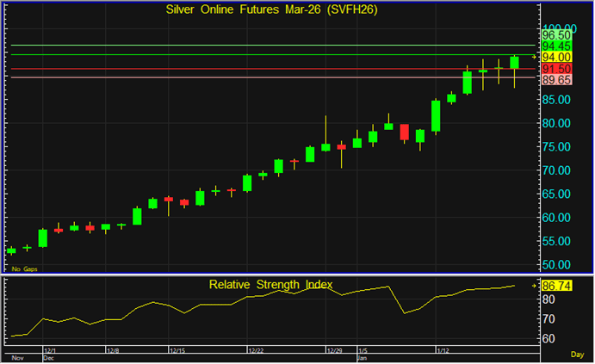Select the 96.50 green price level label
This screenshot has height=364, width=595.
tap(557, 35)
